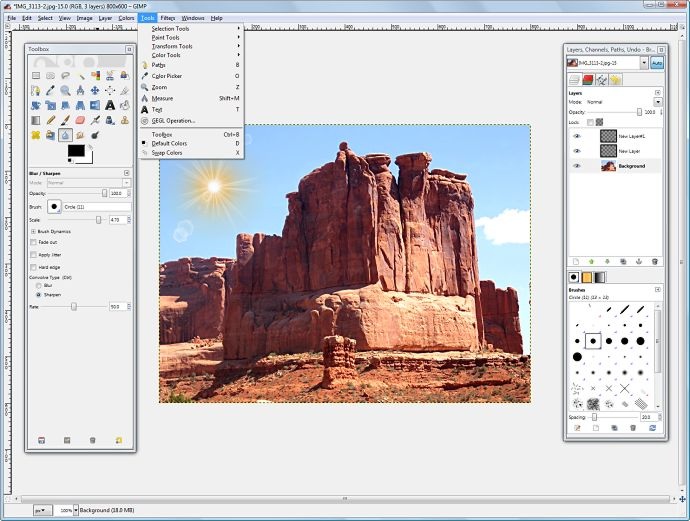Pick the Eraser tool in the Toolbox
Image resolution: width=690 pixels, height=521 pixels.
80,120
